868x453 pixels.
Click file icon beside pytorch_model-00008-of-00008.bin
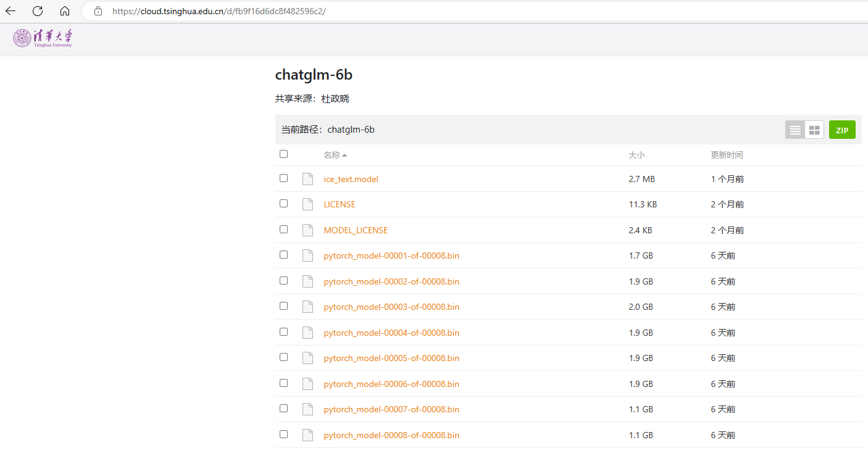pos(307,435)
